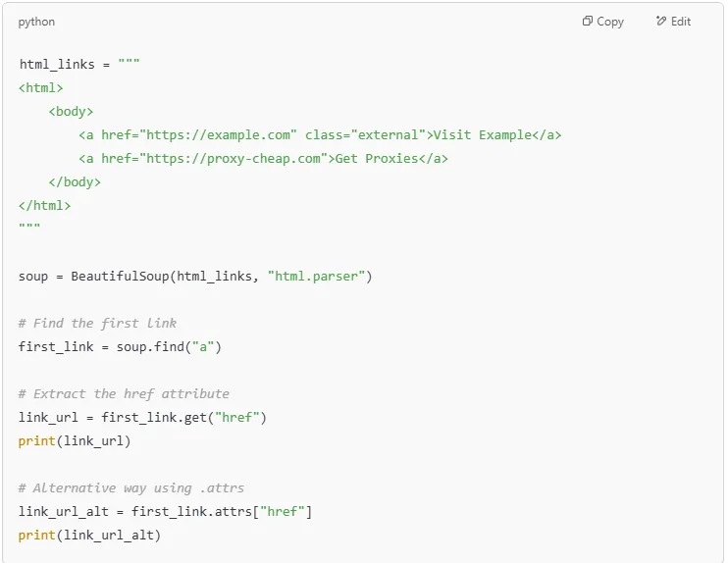728x563 pixels.
Task: Click the "Visit Example" anchor text
Action: point(480,135)
